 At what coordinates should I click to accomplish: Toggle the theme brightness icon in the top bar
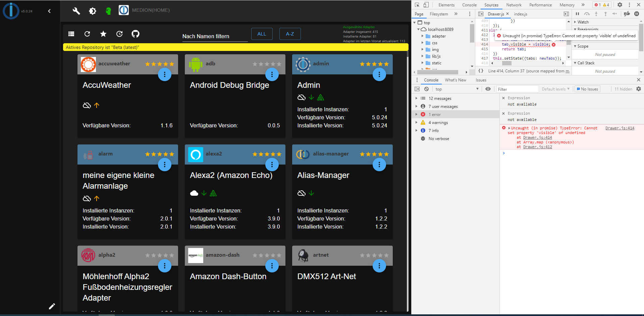pyautogui.click(x=93, y=11)
